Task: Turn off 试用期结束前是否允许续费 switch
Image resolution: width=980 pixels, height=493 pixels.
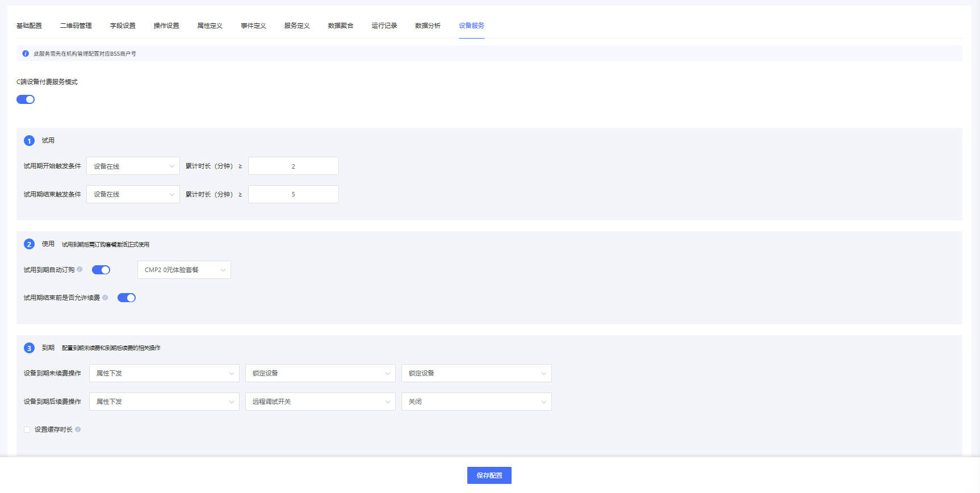Action: tap(126, 298)
